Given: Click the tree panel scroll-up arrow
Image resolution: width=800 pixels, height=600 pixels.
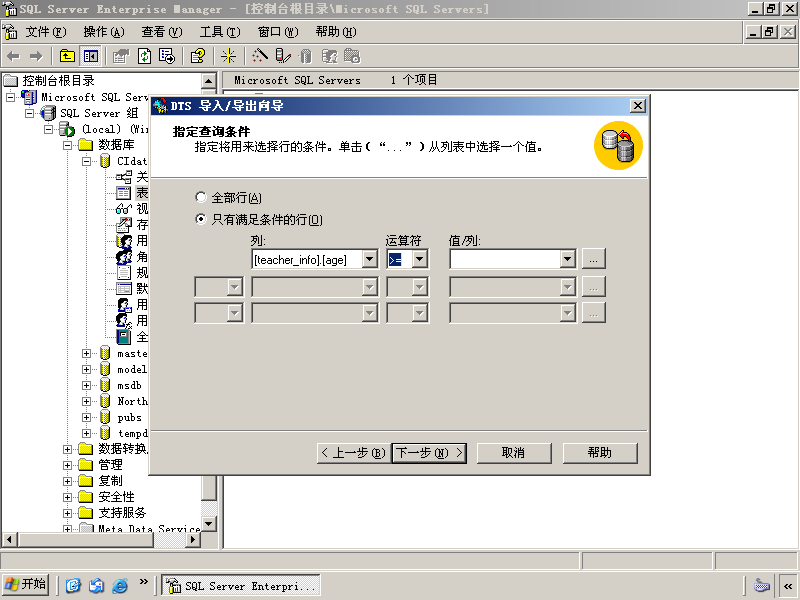Looking at the screenshot, I should coord(209,81).
